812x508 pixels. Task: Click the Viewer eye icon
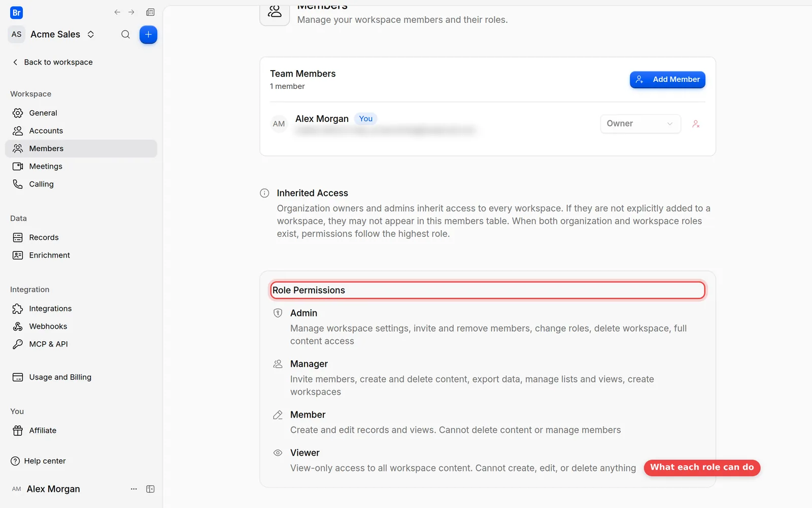coord(278,453)
